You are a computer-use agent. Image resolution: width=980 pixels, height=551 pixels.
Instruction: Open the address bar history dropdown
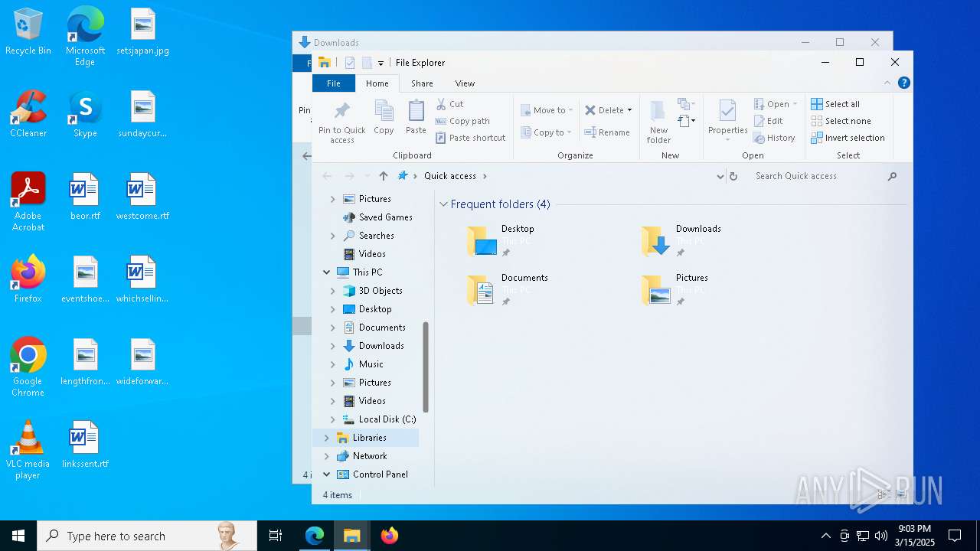[x=720, y=176]
